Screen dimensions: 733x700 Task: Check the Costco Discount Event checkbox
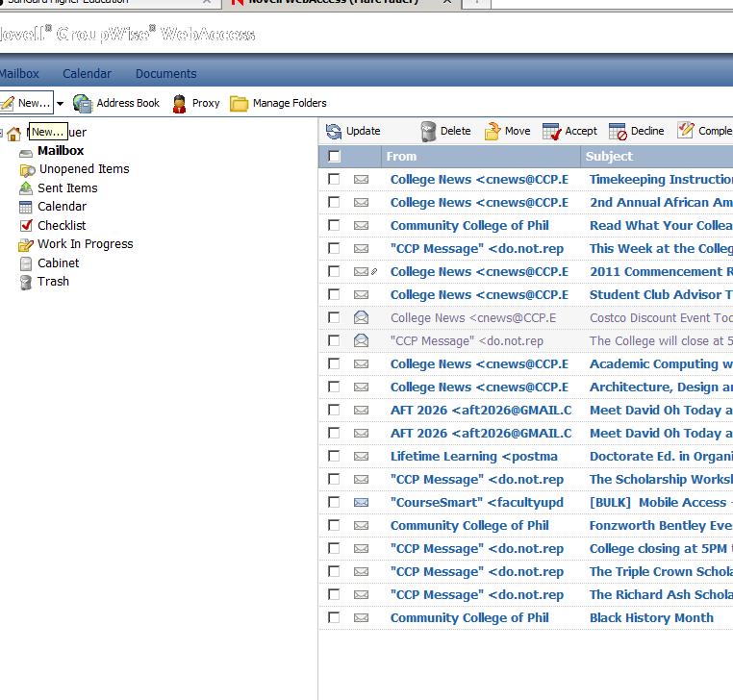334,317
